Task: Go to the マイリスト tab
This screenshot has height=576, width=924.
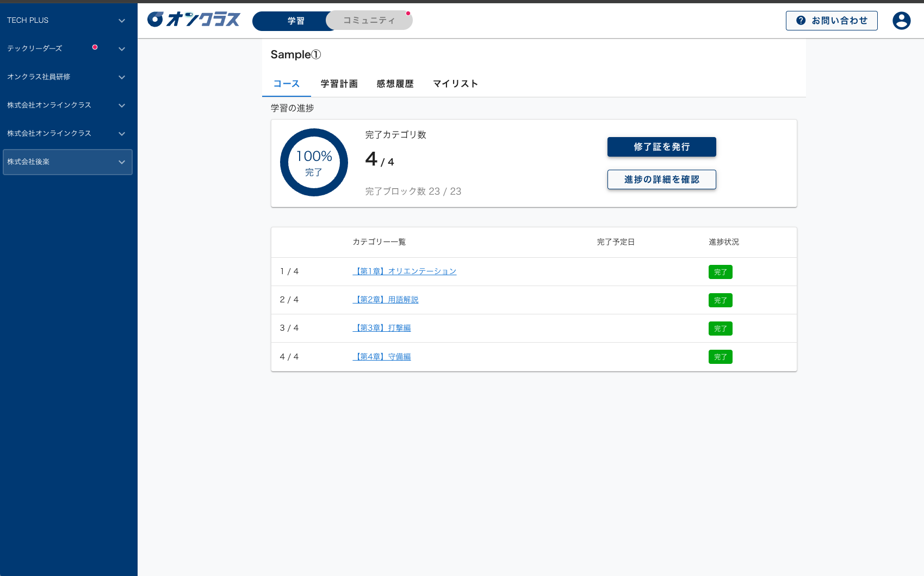Action: pyautogui.click(x=455, y=84)
